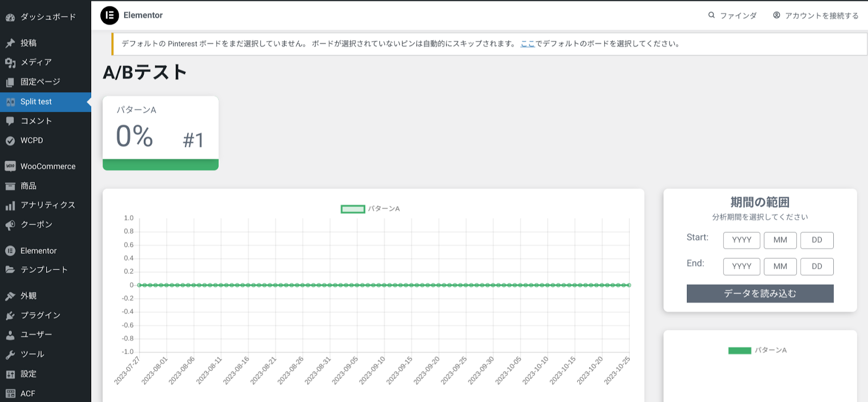868x402 pixels.
Task: Click the 期間の範囲 heading
Action: (760, 202)
